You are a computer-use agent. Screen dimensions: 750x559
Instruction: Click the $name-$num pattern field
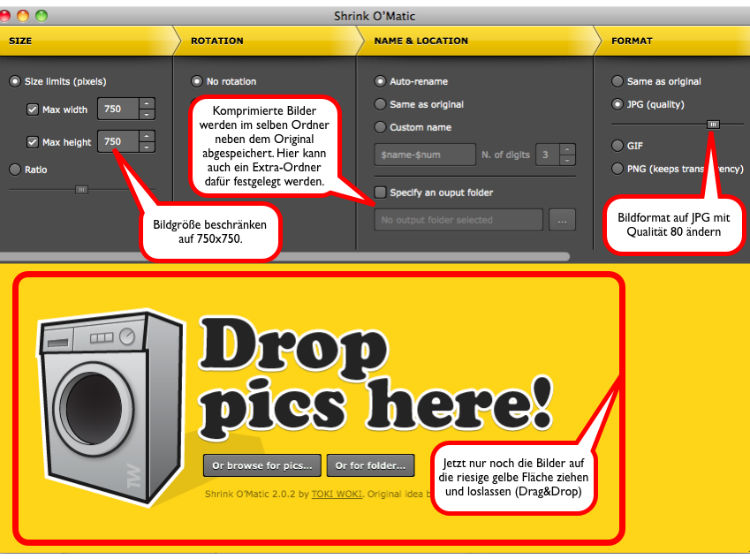[425, 154]
